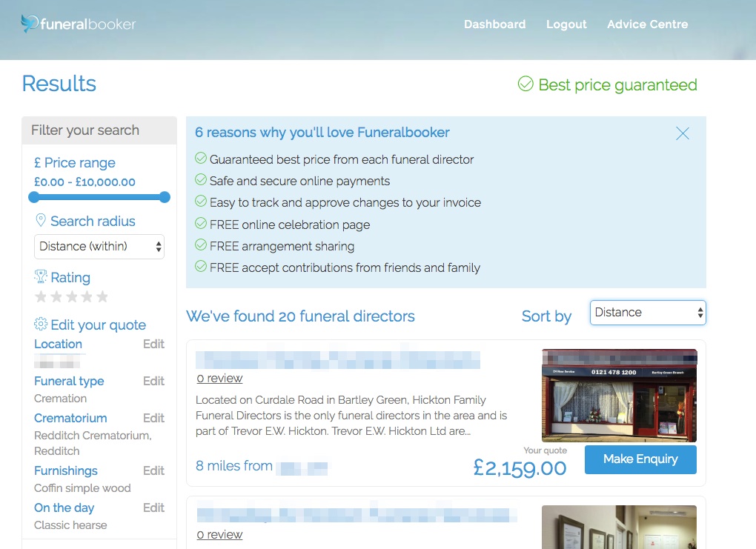Select the fourth rating star
The width and height of the screenshot is (756, 549).
coord(87,296)
